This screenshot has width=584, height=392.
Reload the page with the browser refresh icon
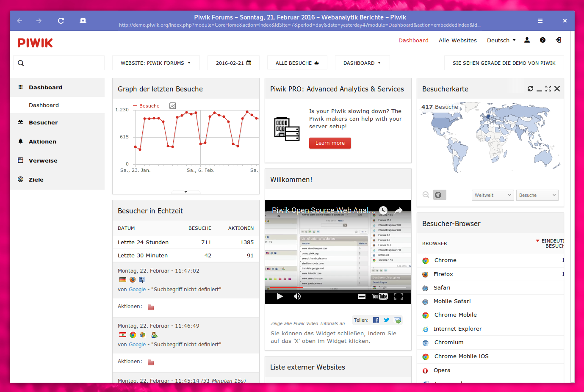[61, 21]
